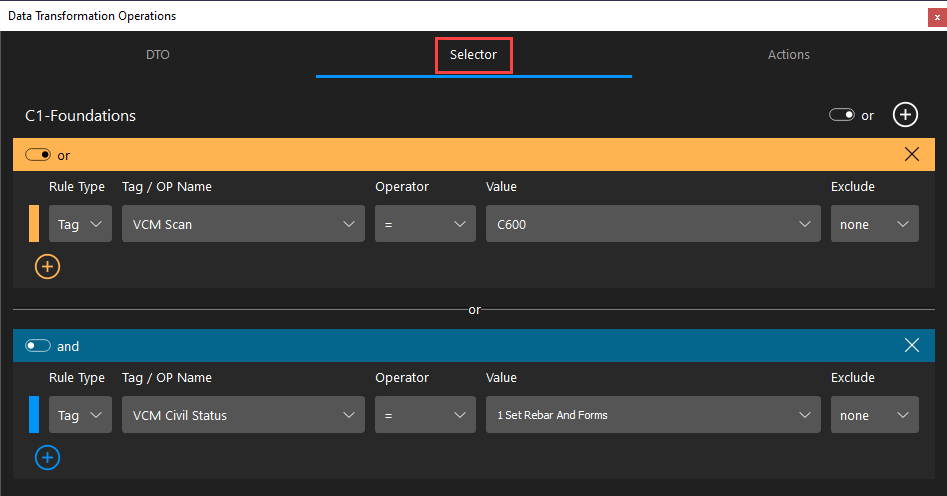Add a rule in the blue group
Viewport: 947px width, 496px height.
(47, 457)
